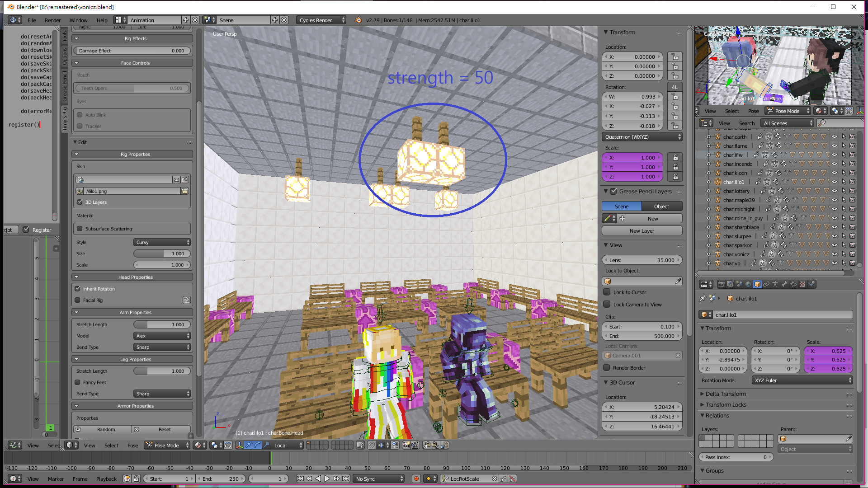Screen dimensions: 868x488
Task: Adjust the arm Stretch Length slider
Action: coord(162,324)
